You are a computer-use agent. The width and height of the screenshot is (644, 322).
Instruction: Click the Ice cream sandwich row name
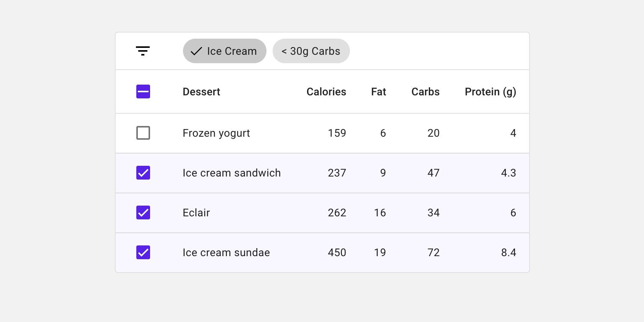(232, 173)
